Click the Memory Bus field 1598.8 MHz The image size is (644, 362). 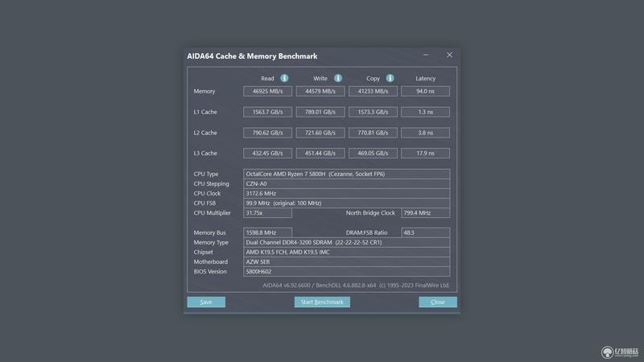click(268, 232)
